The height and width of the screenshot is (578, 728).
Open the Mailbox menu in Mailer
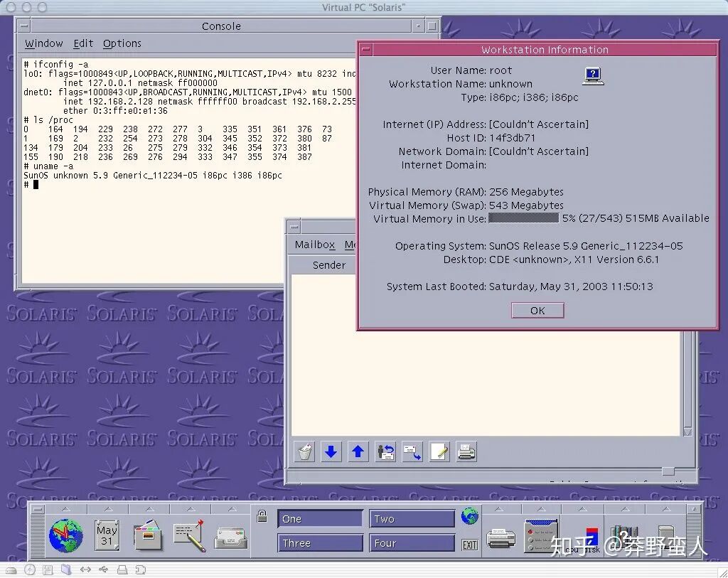pyautogui.click(x=315, y=245)
